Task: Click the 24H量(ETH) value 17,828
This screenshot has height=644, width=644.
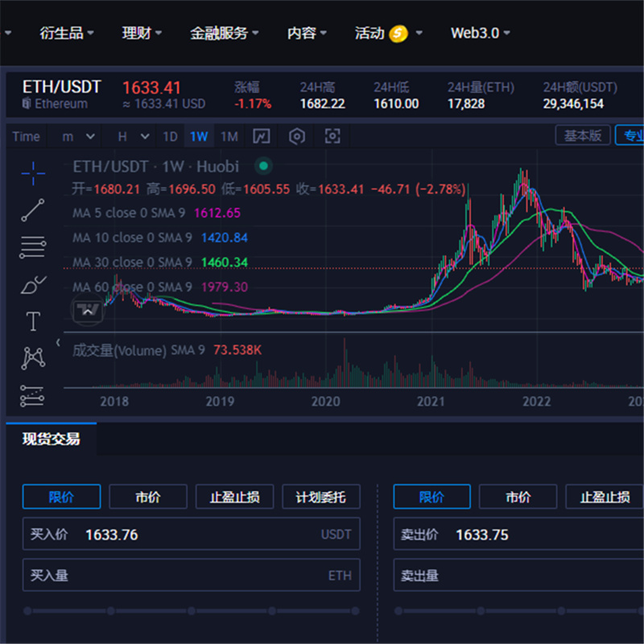Action: pos(466,104)
